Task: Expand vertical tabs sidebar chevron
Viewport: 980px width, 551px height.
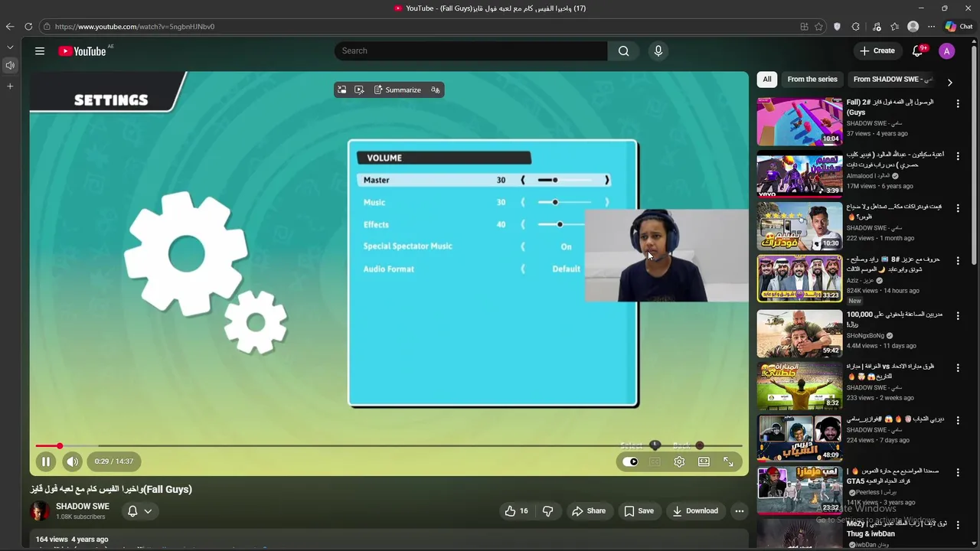Action: coord(10,47)
